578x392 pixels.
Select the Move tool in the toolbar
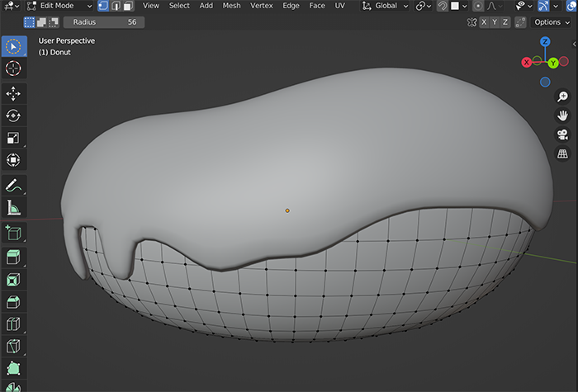13,93
